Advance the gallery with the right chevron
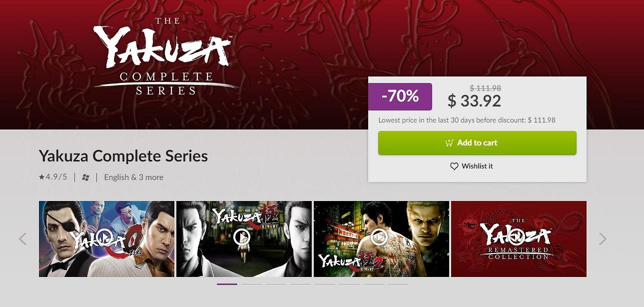The height and width of the screenshot is (307, 644). pos(603,239)
